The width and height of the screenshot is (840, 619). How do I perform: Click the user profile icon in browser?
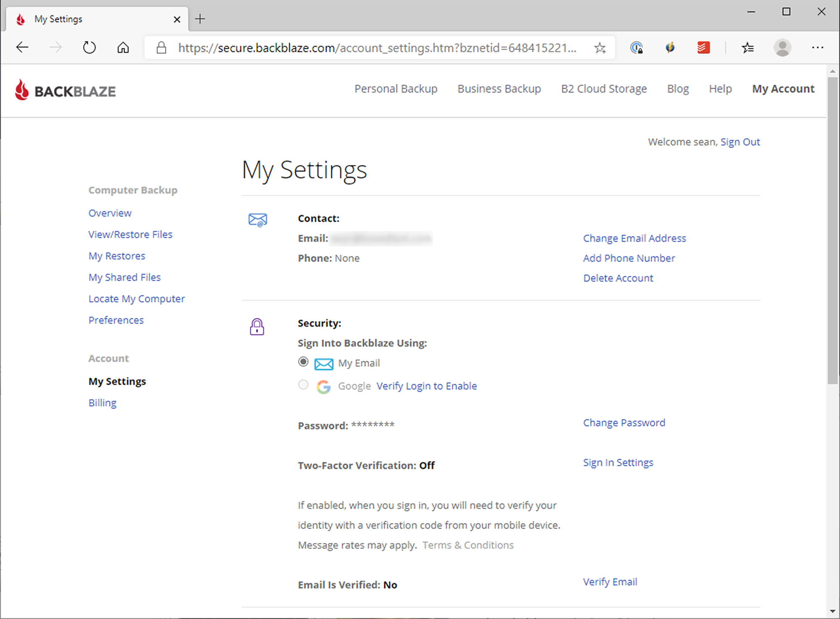[x=782, y=47]
